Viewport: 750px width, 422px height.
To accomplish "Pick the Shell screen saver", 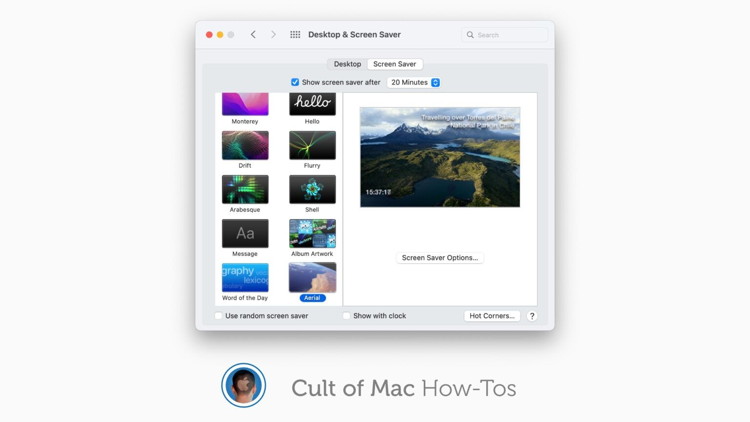I will click(312, 189).
